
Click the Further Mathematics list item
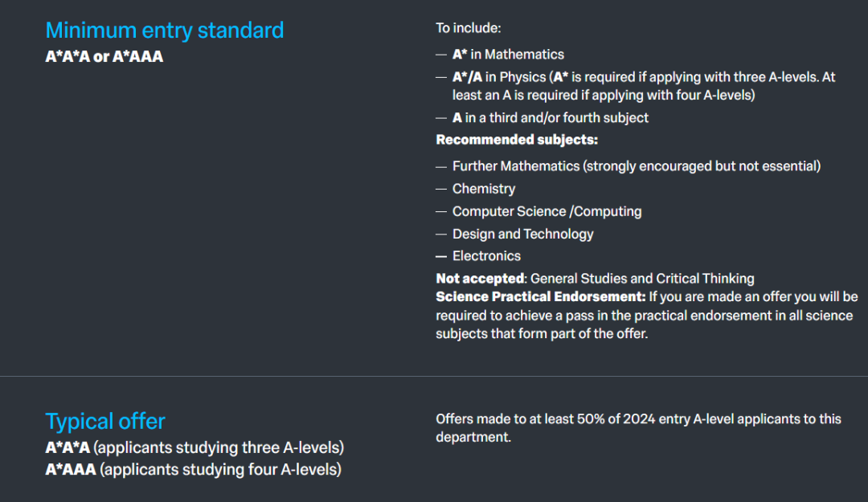[x=637, y=166]
